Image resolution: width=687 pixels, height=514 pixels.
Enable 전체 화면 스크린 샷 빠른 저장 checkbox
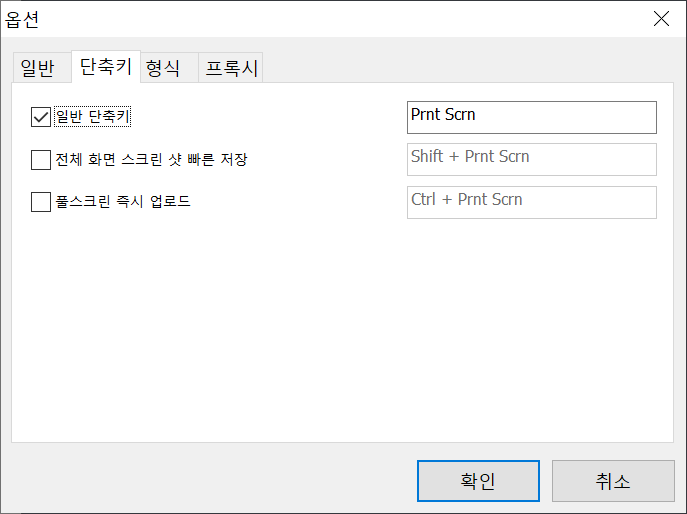pyautogui.click(x=41, y=160)
